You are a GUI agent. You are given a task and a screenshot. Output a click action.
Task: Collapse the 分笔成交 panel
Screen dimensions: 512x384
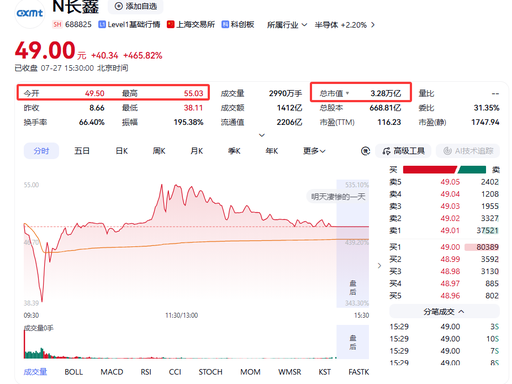coord(444,312)
